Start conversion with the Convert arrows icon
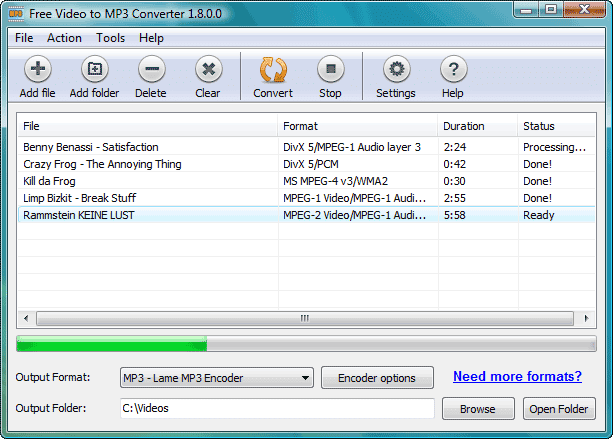 pos(273,69)
